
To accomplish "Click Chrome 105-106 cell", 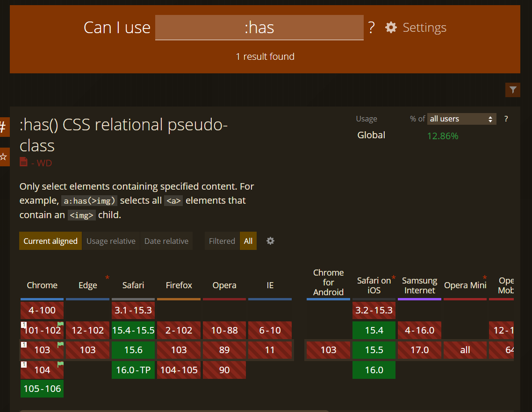I will tap(42, 389).
